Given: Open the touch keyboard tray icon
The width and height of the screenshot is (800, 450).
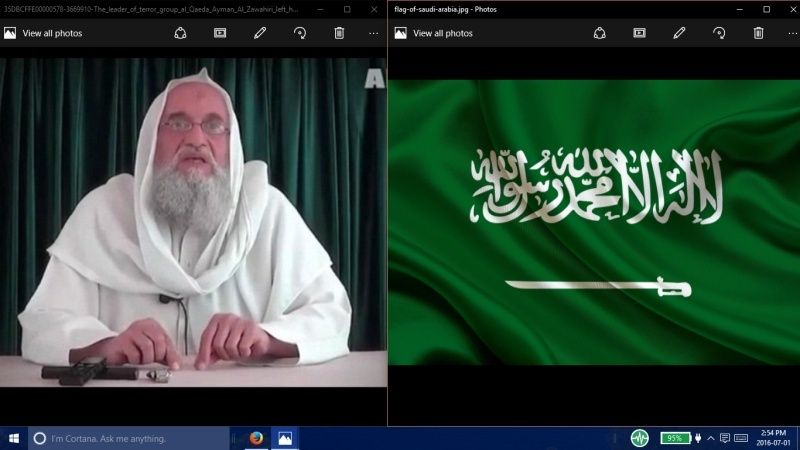Looking at the screenshot, I should point(741,438).
